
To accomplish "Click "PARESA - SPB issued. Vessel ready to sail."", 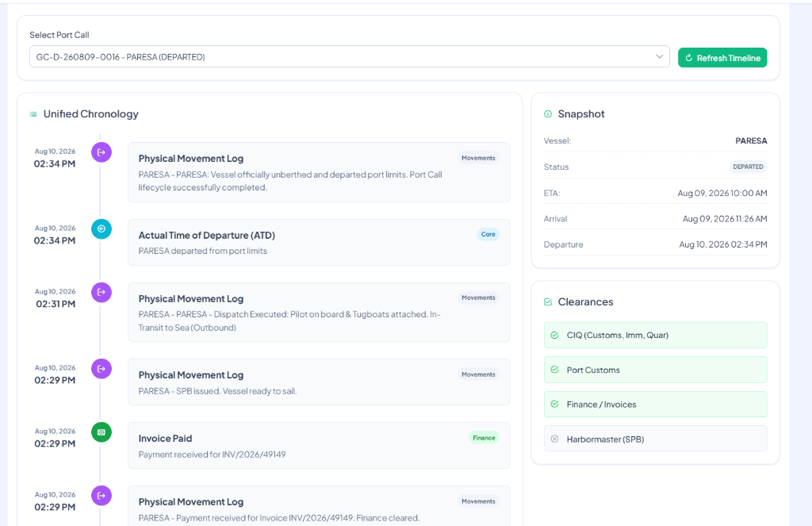I will click(217, 391).
